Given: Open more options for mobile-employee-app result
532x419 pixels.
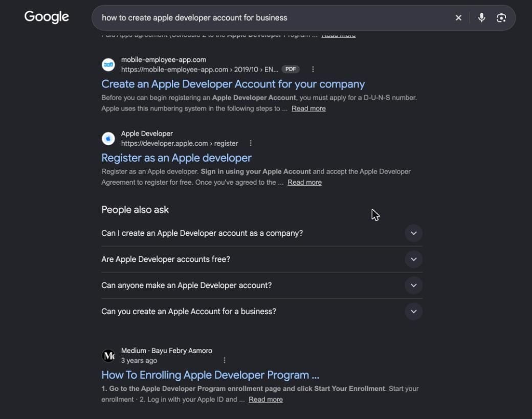Looking at the screenshot, I should pyautogui.click(x=313, y=69).
